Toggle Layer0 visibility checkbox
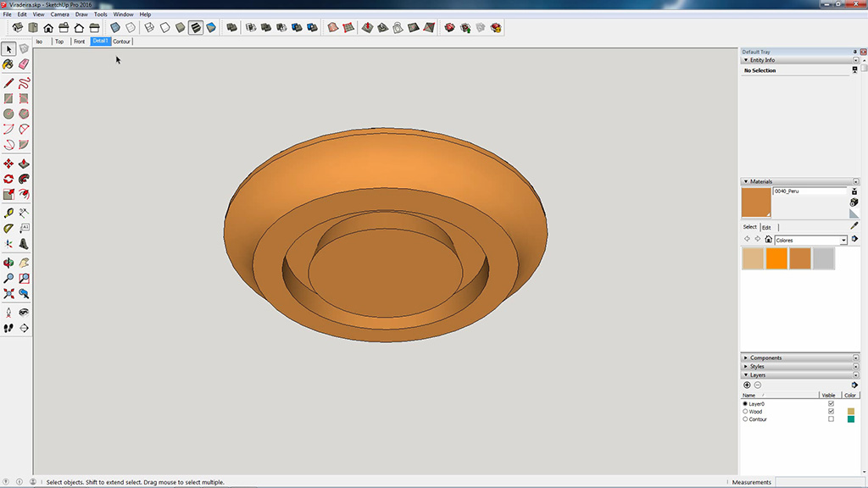868x488 pixels. pyautogui.click(x=831, y=404)
